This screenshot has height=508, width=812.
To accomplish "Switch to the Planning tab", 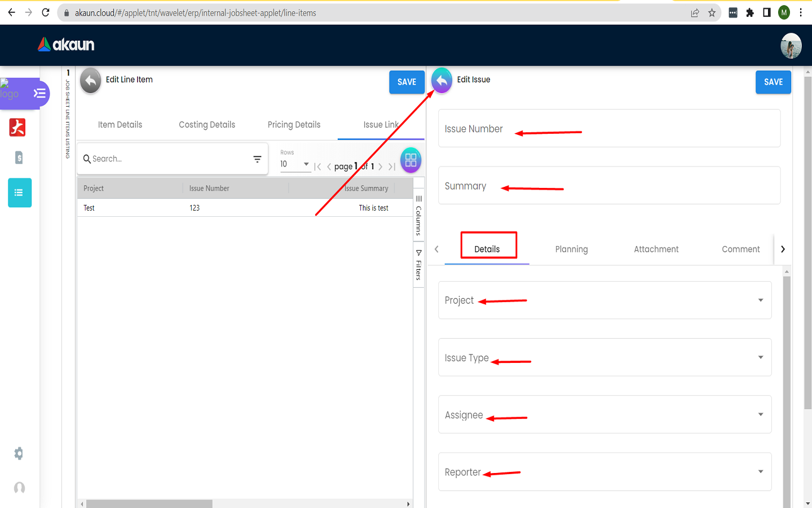I will point(571,249).
